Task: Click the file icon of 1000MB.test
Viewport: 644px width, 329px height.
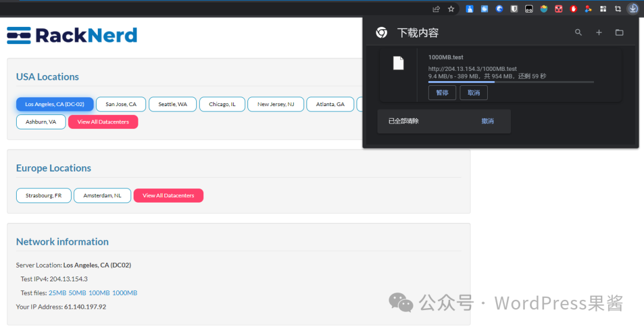Action: point(398,63)
